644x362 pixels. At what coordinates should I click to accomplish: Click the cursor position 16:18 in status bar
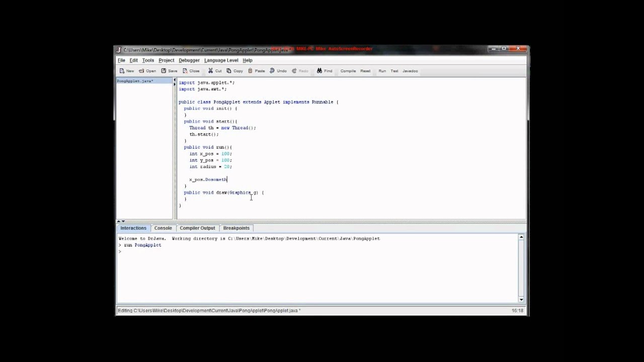point(517,311)
